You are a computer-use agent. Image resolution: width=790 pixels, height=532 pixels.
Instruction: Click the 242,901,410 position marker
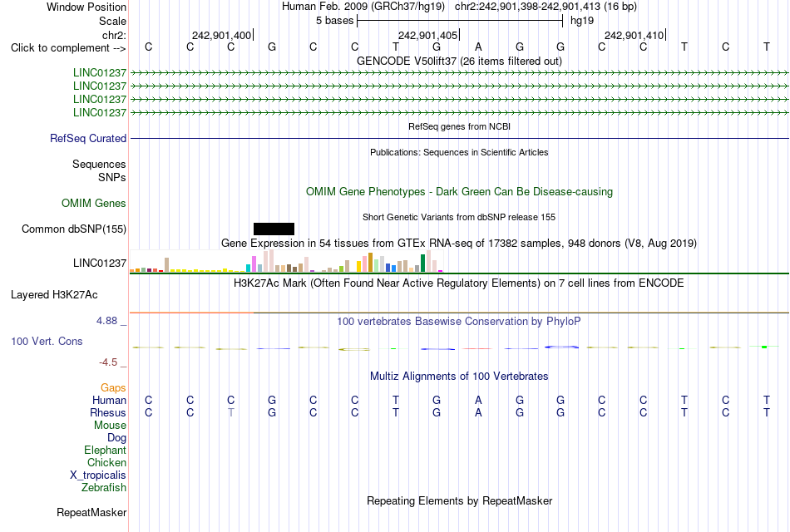(x=634, y=35)
